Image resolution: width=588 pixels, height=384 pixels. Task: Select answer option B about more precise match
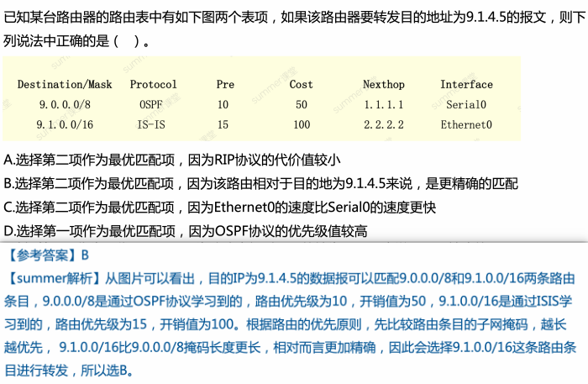tap(261, 182)
